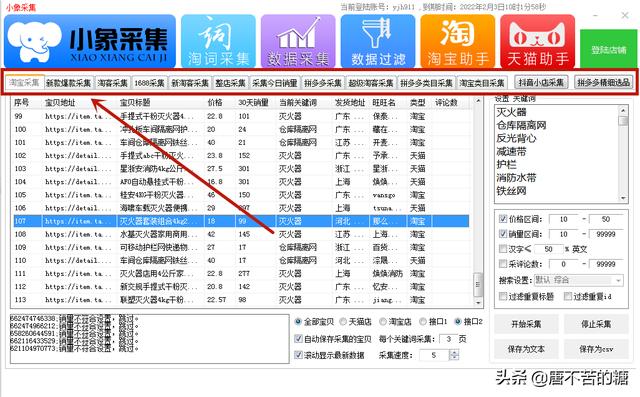Enable the 过滤重复标题 checkbox
640x397 pixels.
503,296
